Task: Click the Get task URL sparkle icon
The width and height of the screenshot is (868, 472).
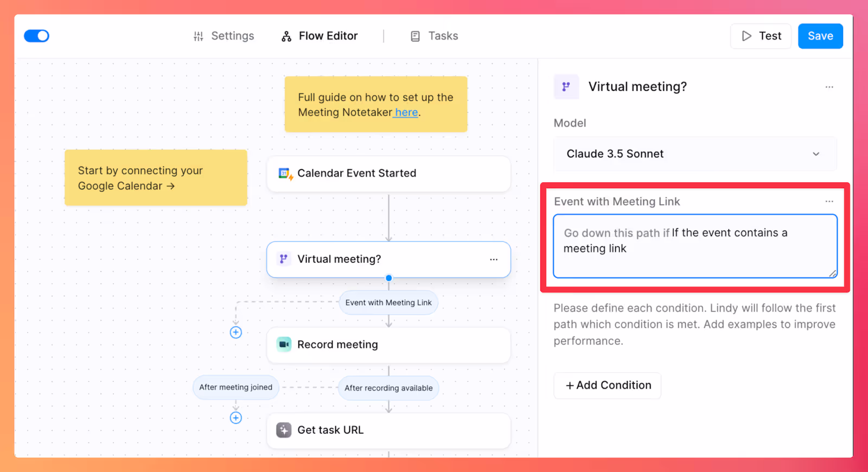Action: [x=284, y=430]
